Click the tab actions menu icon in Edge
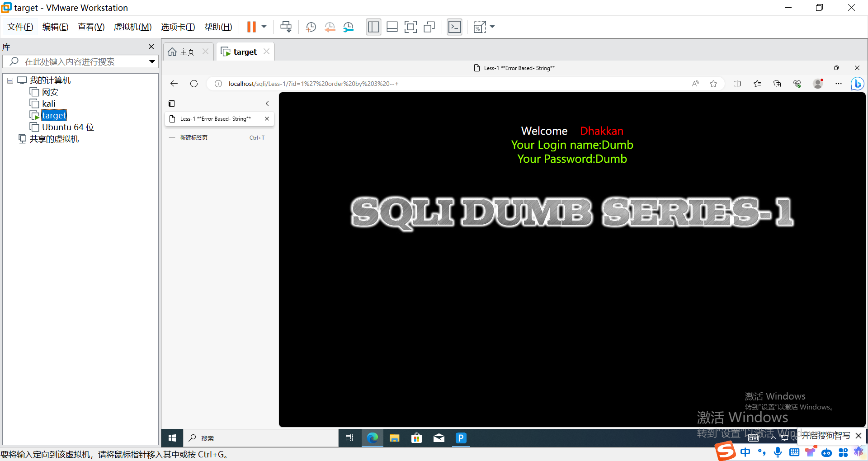 coord(172,103)
